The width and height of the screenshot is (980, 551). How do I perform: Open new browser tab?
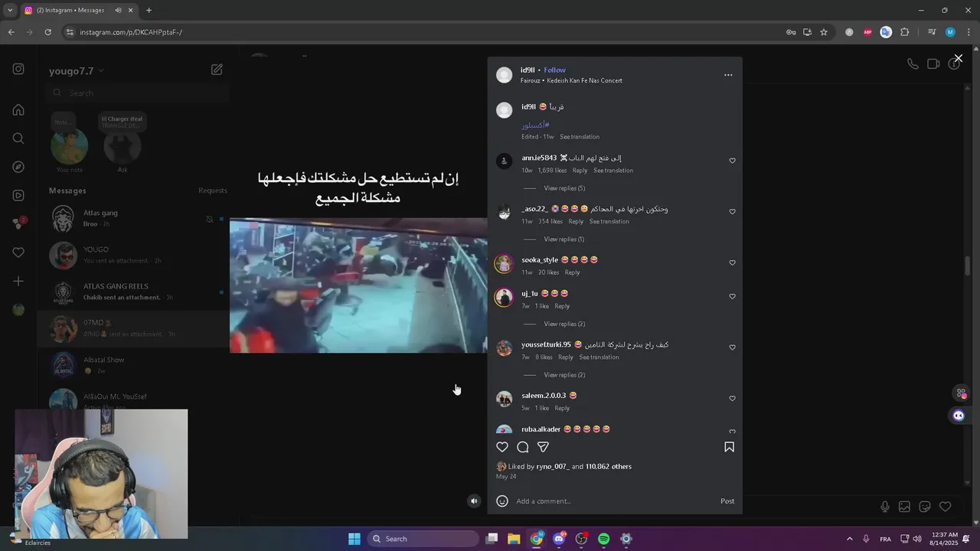tap(149, 11)
